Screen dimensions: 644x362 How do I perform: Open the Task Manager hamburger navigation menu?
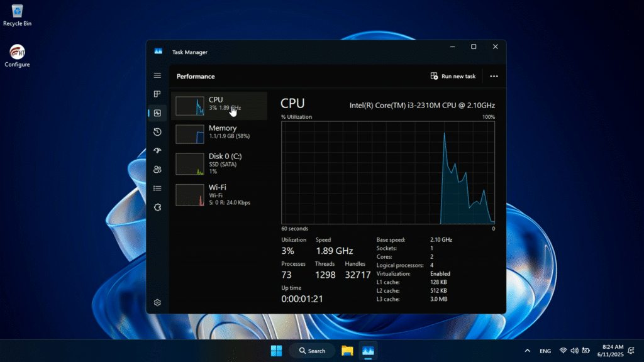pos(157,75)
